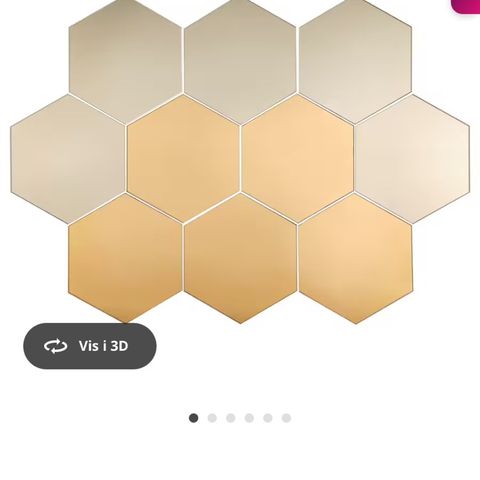480x480 pixels.
Task: Click the top-left beige hexagon mirror tile
Action: point(126,60)
